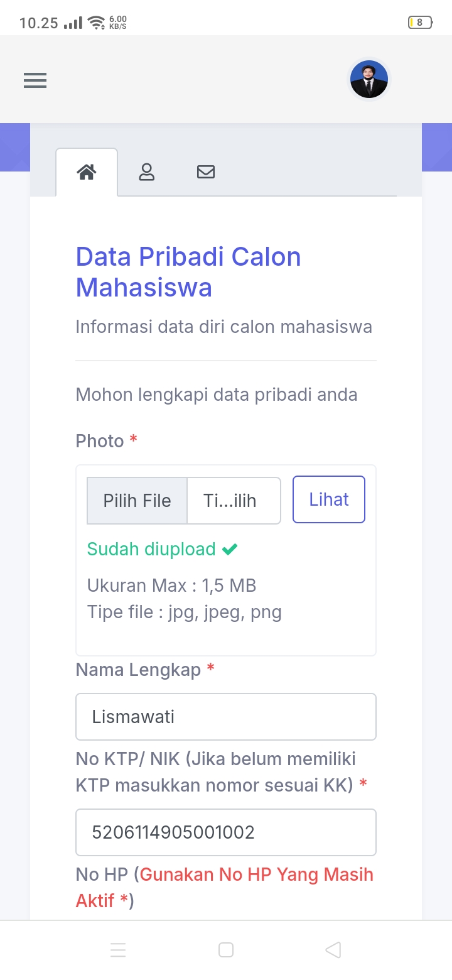Tap the Sudah diupload status text

tap(151, 549)
